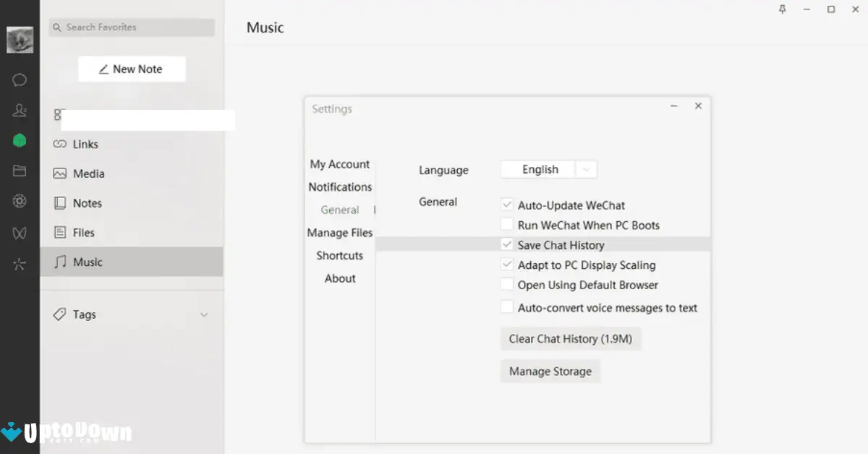The width and height of the screenshot is (868, 454).
Task: Select the green Favorites cube icon
Action: point(20,141)
